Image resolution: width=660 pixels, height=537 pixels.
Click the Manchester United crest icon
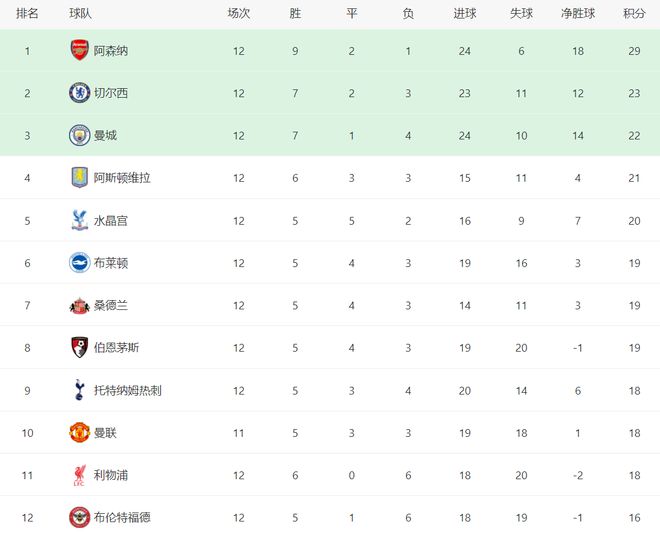pyautogui.click(x=79, y=432)
